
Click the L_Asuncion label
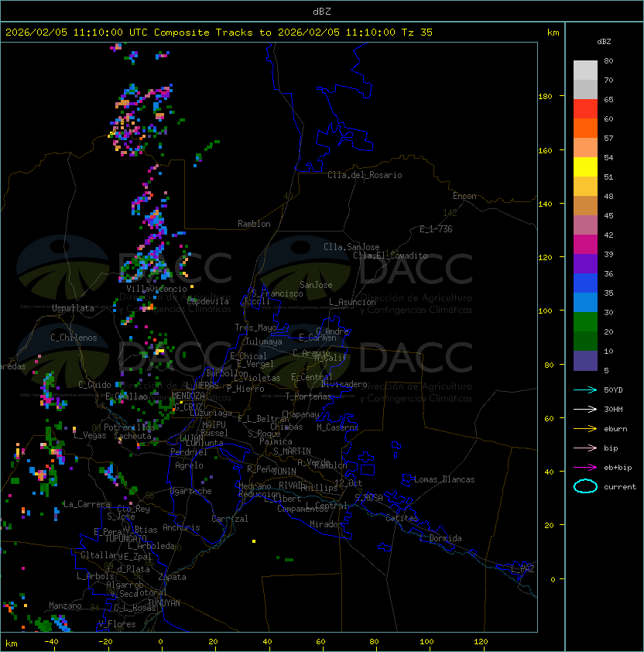(x=352, y=302)
